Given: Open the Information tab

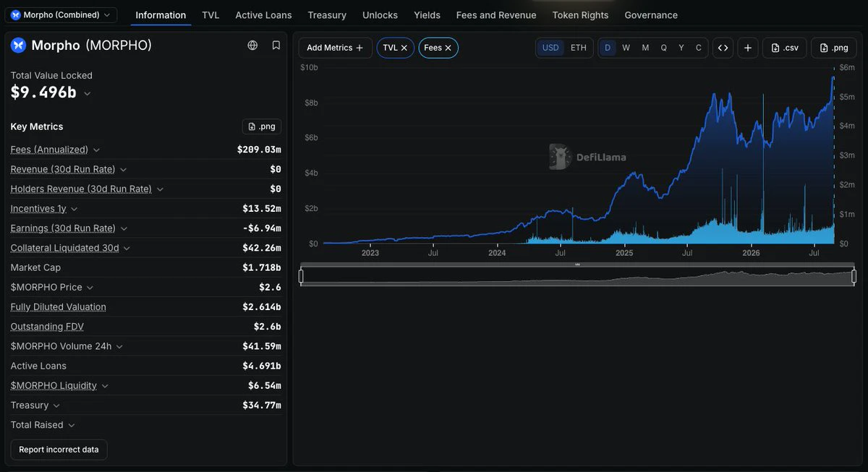Looking at the screenshot, I should [161, 15].
